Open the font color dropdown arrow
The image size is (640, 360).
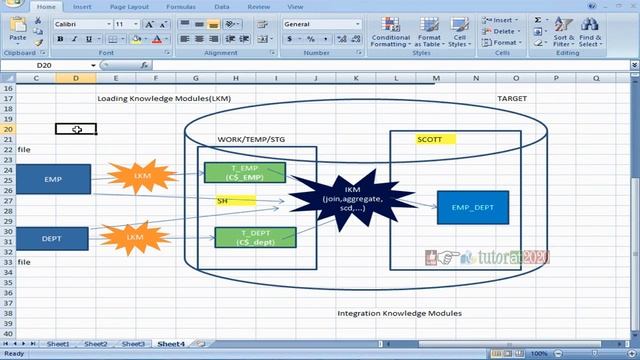pos(167,39)
